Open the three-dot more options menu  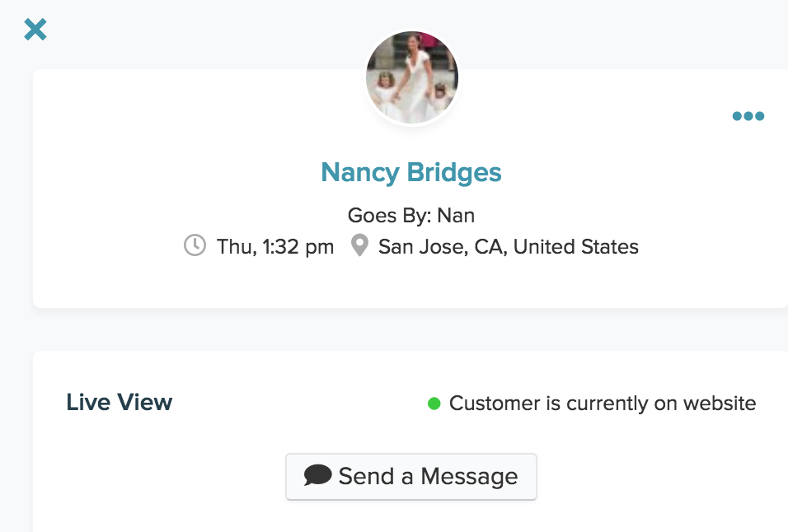748,116
